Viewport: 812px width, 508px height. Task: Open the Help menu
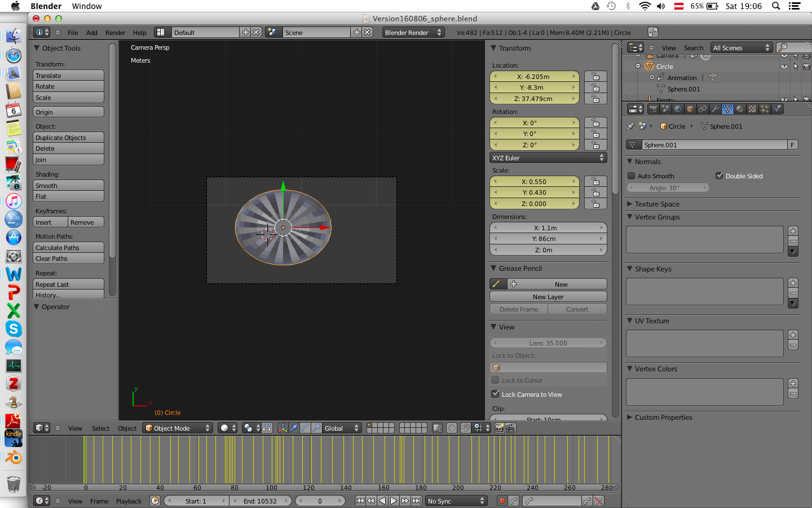pos(140,33)
